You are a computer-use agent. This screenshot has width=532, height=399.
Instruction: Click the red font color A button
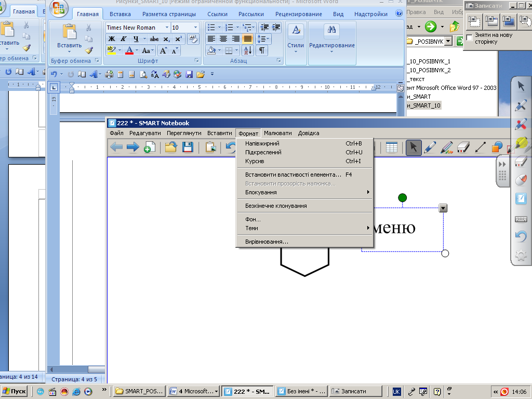[x=129, y=50]
